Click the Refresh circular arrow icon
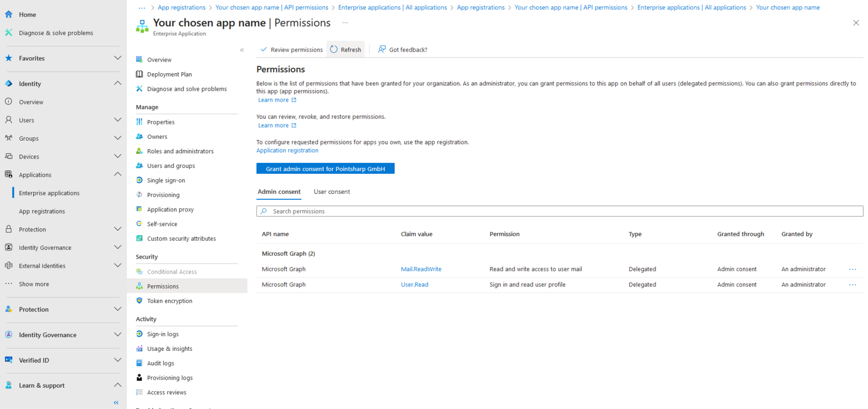 tap(334, 49)
